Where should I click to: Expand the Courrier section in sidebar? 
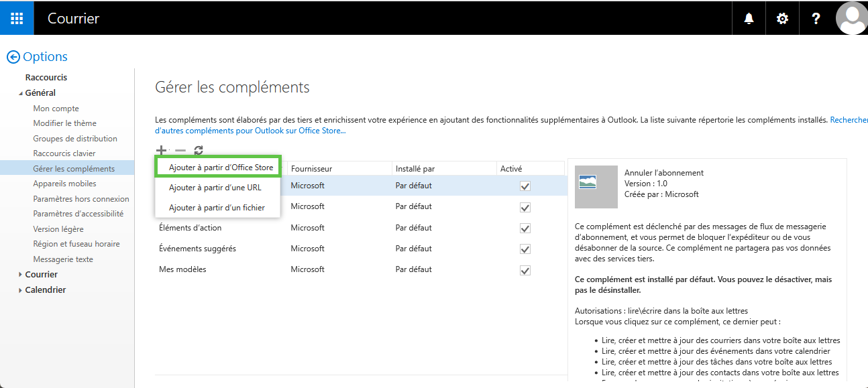click(x=20, y=275)
